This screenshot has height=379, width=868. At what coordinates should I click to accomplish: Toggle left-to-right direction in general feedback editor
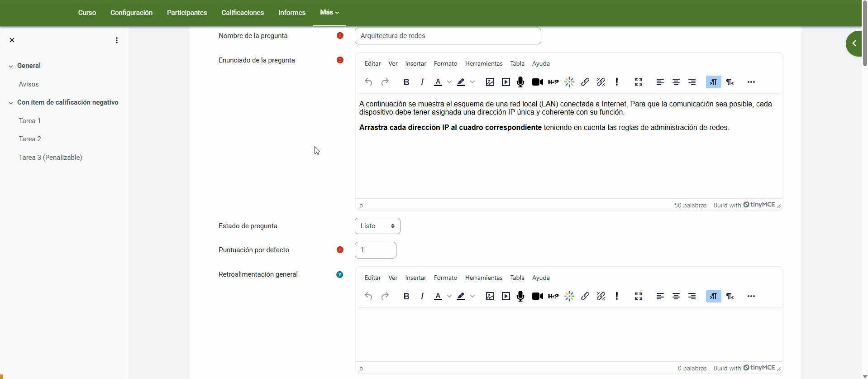tap(714, 296)
